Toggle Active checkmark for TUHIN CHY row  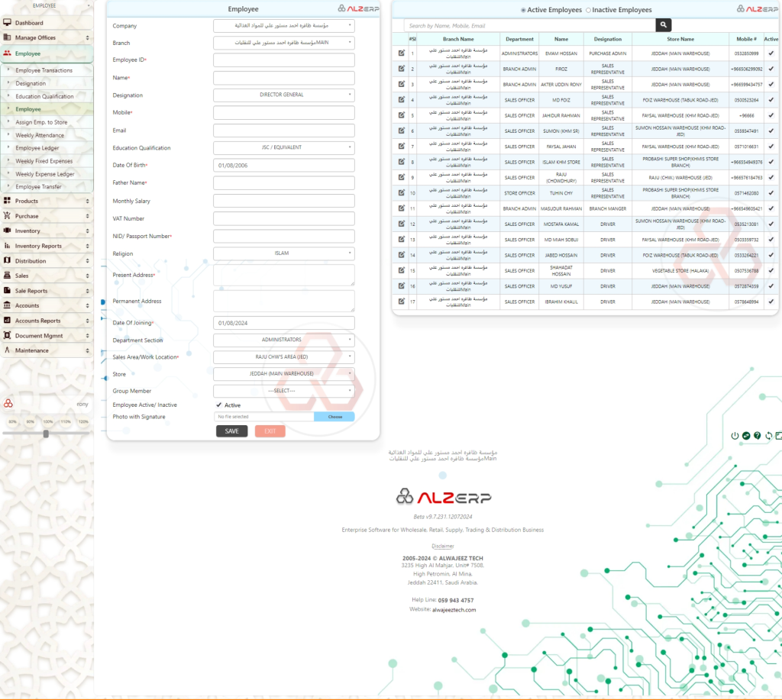[771, 192]
